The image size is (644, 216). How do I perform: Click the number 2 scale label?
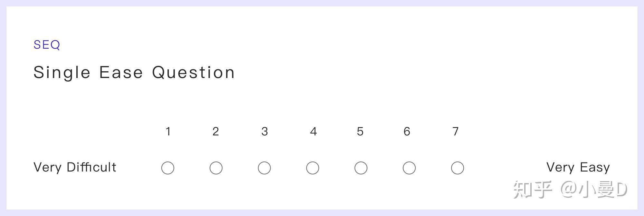tap(216, 131)
